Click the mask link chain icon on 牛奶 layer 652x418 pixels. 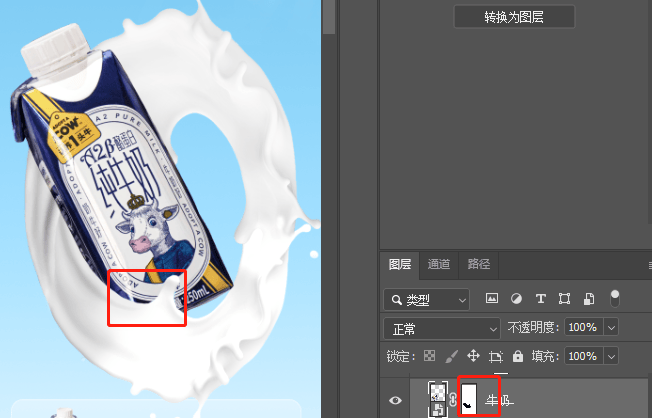point(453,400)
